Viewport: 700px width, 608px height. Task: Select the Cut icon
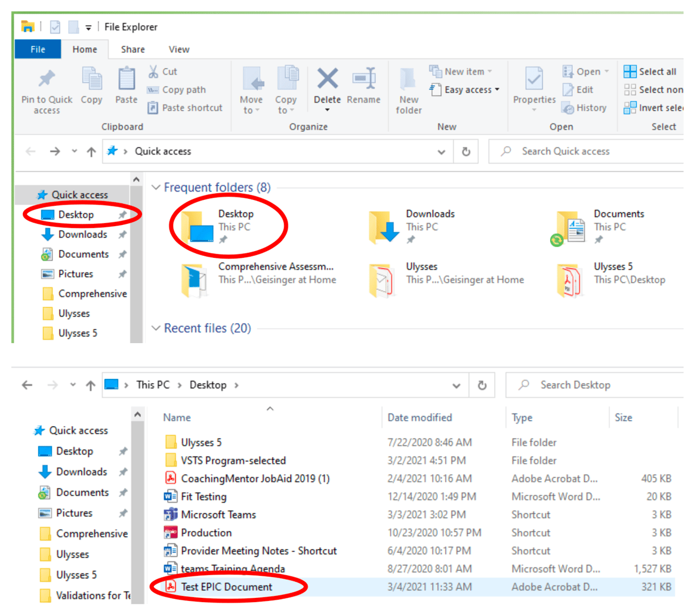coord(153,70)
